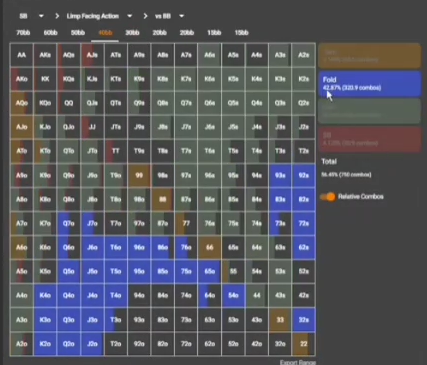Select the highlighted 40bb tab
The width and height of the screenshot is (427, 365).
pos(105,33)
